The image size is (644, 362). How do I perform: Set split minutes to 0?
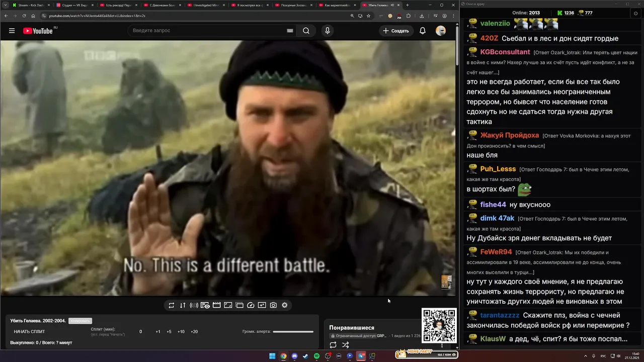click(x=140, y=331)
